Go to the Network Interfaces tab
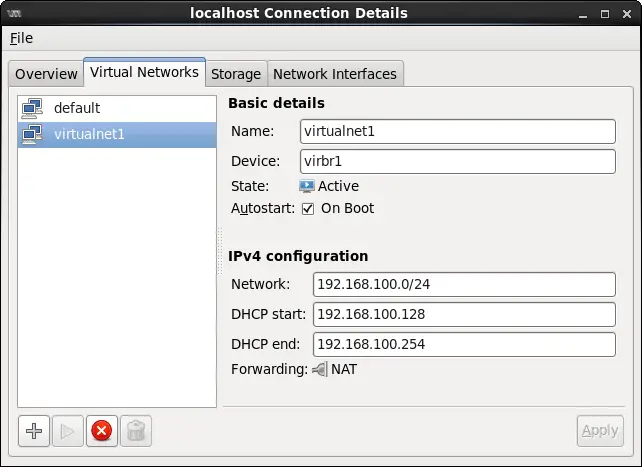Screen dimensions: 642x467 click(x=335, y=74)
